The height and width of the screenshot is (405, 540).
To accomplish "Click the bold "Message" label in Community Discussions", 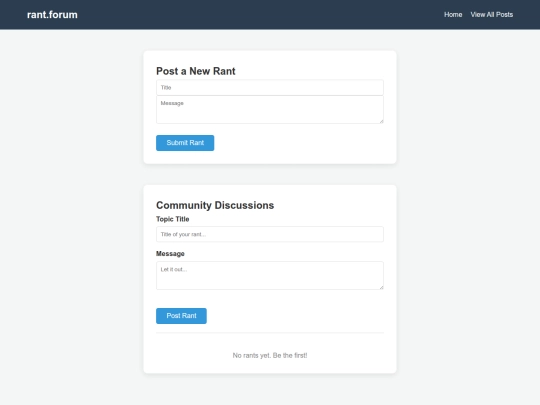I will pyautogui.click(x=170, y=253).
